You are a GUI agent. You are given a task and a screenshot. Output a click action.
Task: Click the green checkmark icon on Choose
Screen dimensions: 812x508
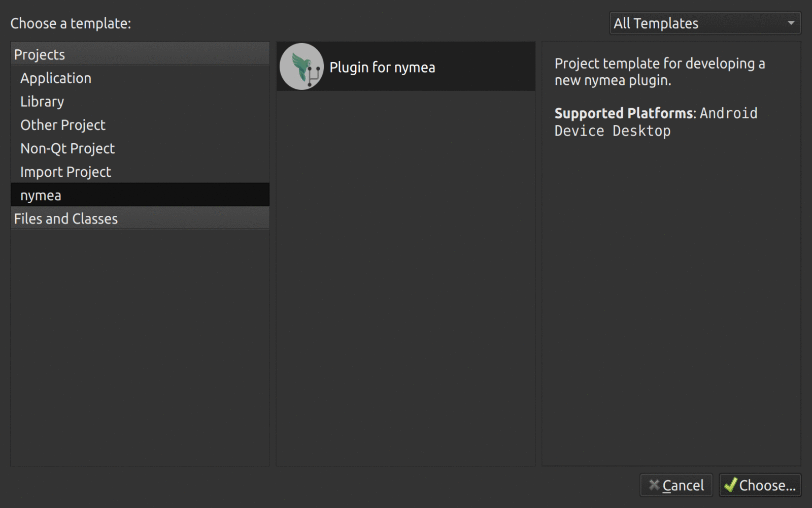pos(730,485)
